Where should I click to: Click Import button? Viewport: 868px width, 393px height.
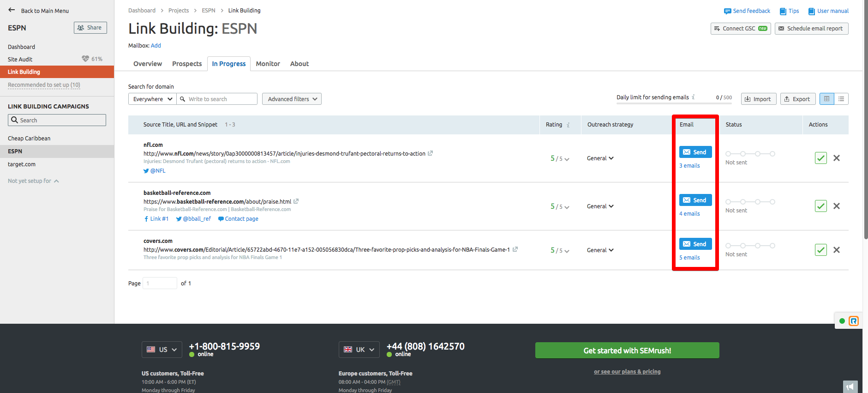[x=759, y=99]
